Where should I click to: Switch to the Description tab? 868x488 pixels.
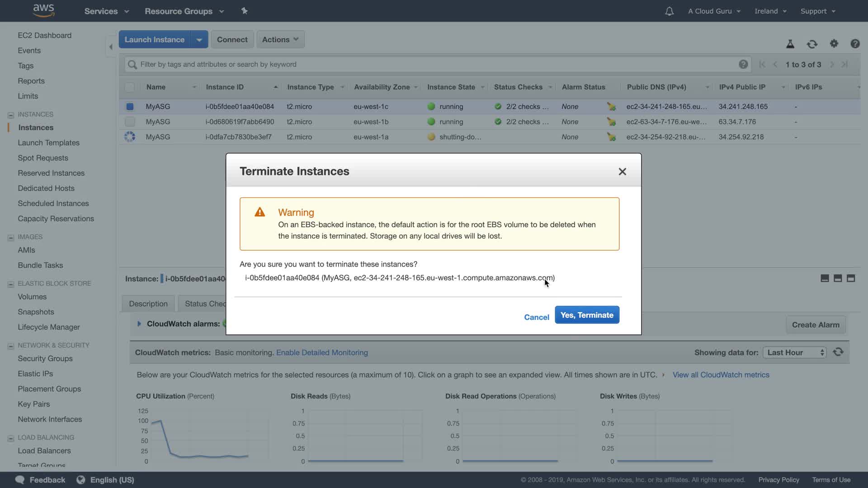(x=148, y=304)
